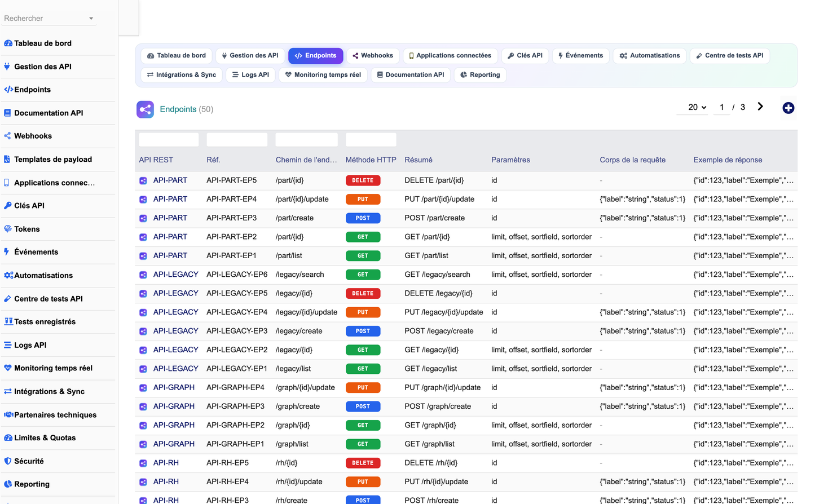Open Événements tab

580,56
